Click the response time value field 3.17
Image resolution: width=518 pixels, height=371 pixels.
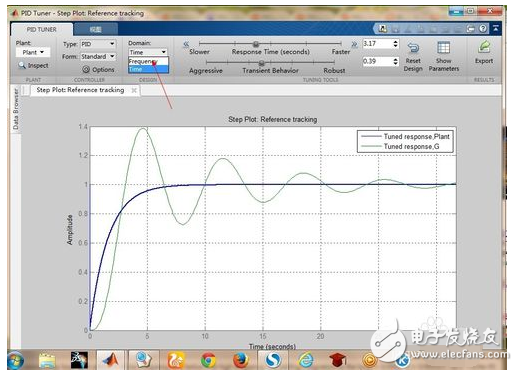click(377, 44)
